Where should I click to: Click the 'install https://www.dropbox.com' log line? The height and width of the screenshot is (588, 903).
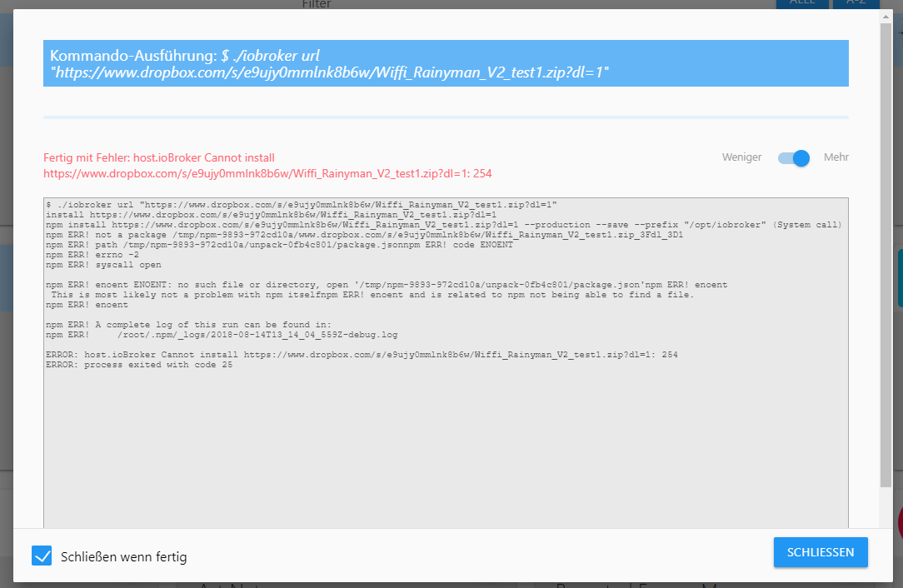click(272, 215)
